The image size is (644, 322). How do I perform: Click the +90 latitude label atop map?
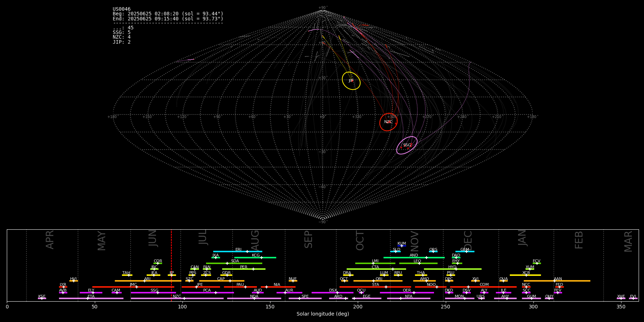[x=322, y=8]
